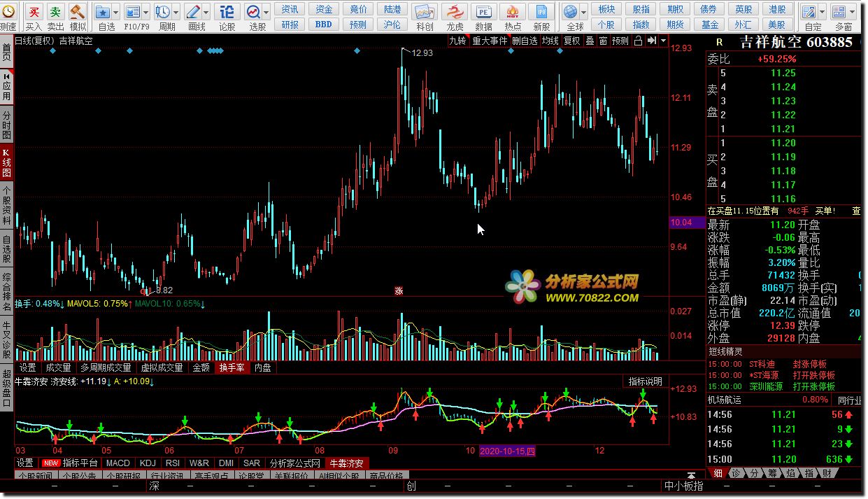Open the chart header options dropdown arrow
868x499 pixels.
(x=663, y=41)
